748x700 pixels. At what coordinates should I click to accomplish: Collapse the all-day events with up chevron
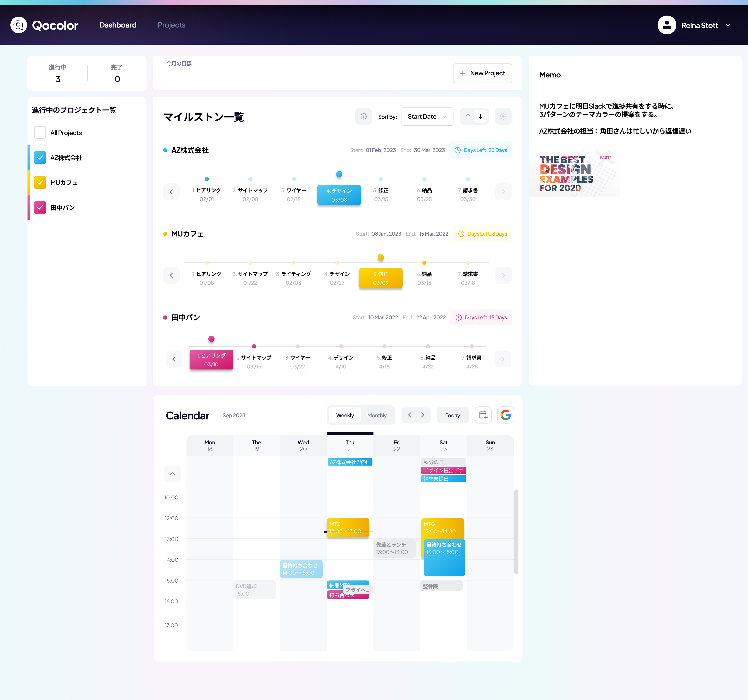pyautogui.click(x=172, y=474)
